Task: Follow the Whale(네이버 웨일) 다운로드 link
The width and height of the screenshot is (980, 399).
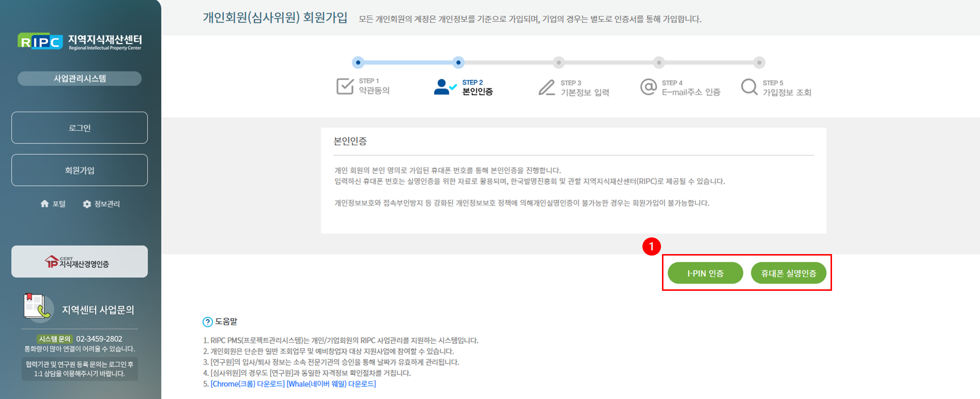Action: pos(331,384)
